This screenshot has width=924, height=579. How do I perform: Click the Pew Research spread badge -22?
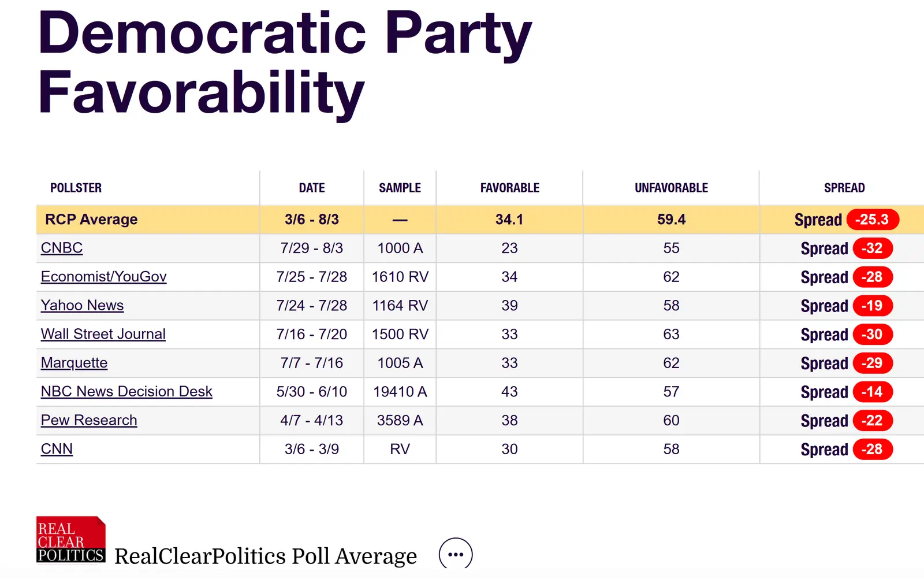[873, 421]
